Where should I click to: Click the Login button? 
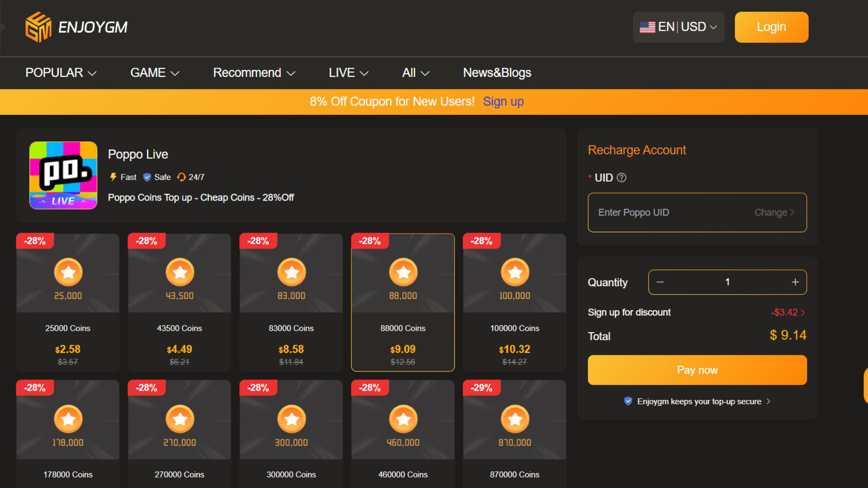point(771,27)
